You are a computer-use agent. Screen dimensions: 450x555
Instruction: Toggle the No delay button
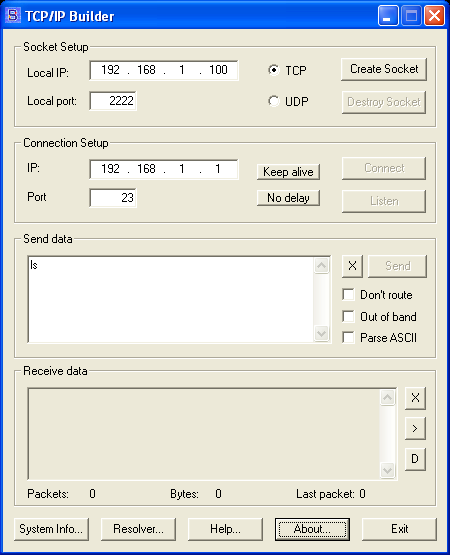pyautogui.click(x=288, y=198)
